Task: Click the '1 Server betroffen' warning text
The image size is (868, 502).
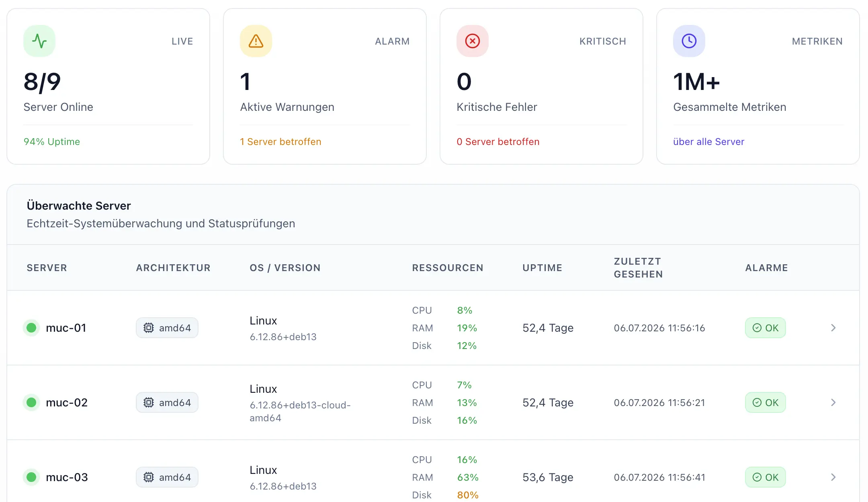Action: [280, 142]
